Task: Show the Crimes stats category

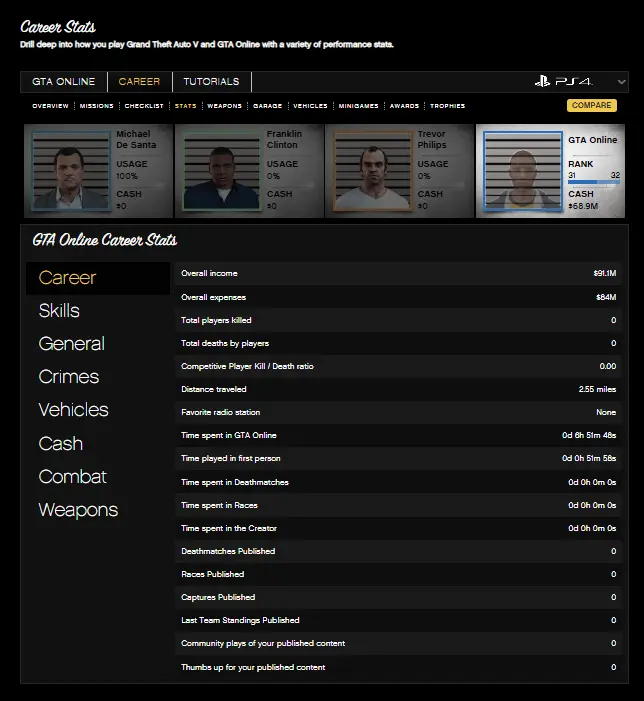Action: point(68,377)
